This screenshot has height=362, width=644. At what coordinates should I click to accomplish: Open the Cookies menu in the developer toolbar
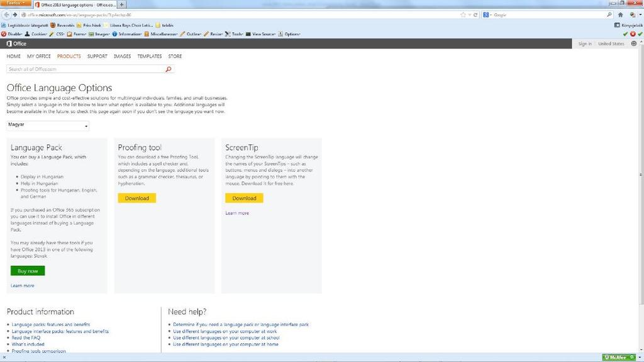(x=36, y=34)
